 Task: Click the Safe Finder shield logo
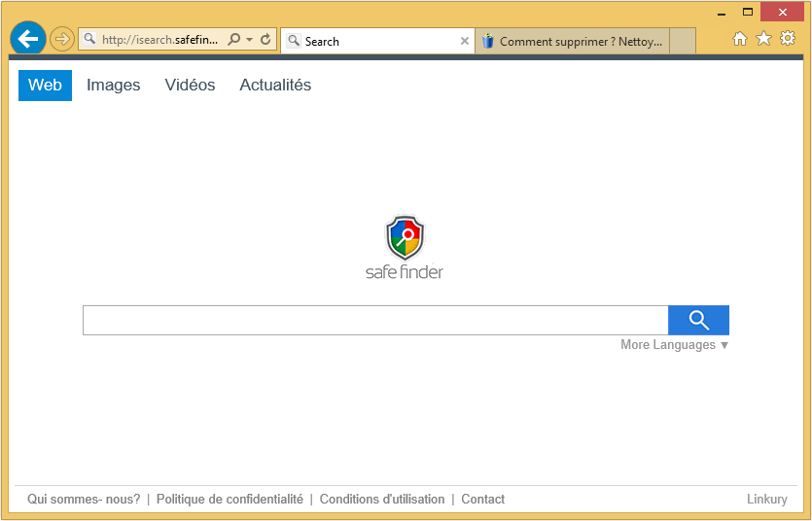(x=405, y=238)
